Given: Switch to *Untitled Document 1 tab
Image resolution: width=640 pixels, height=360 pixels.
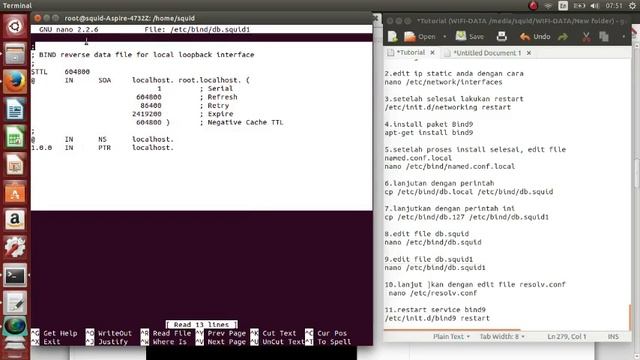Looking at the screenshot, I should click(x=487, y=53).
